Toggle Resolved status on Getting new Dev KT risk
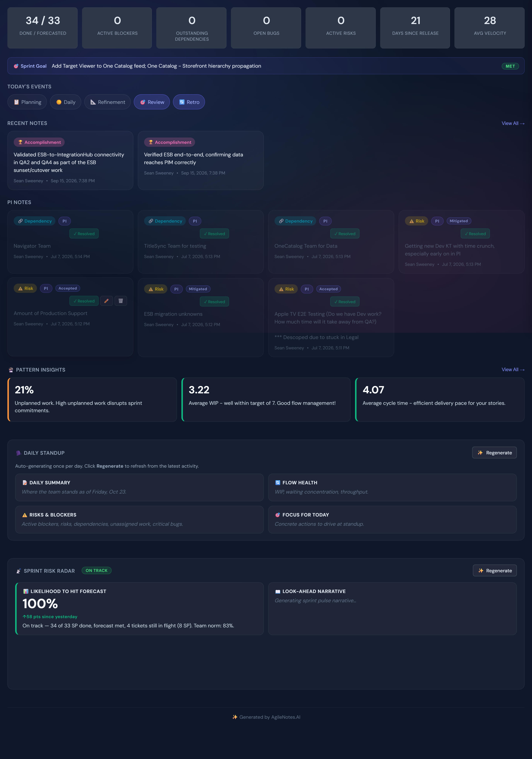The height and width of the screenshot is (759, 532). 475,234
